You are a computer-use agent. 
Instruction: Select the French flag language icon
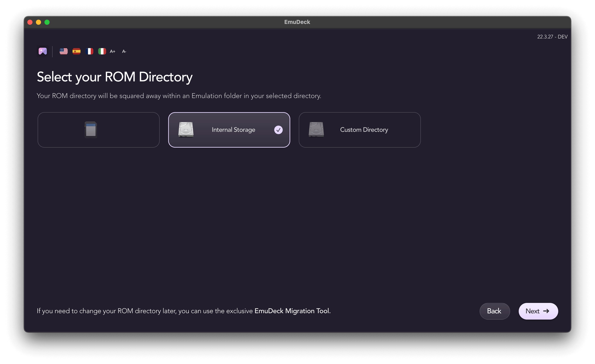pyautogui.click(x=89, y=51)
